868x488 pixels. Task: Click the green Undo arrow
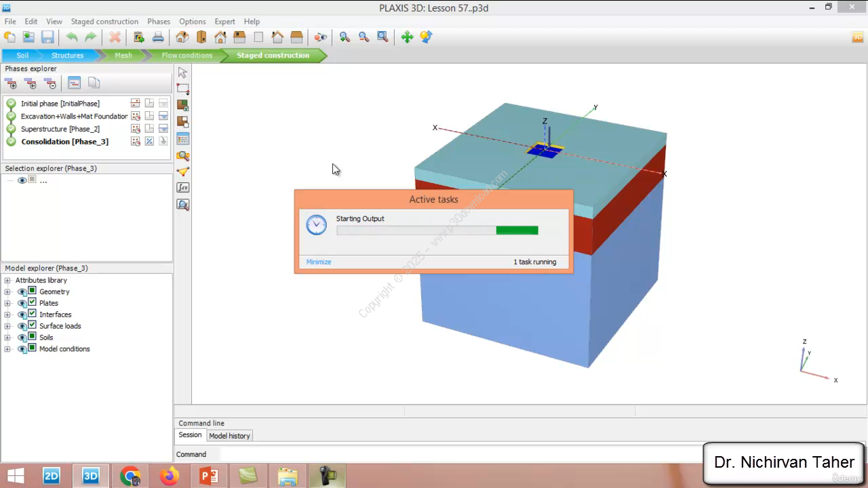click(x=71, y=37)
